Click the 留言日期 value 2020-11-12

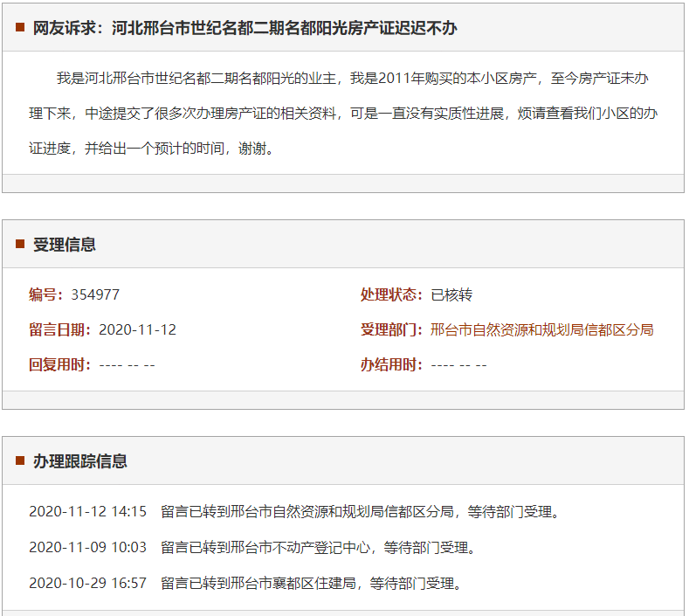[137, 329]
